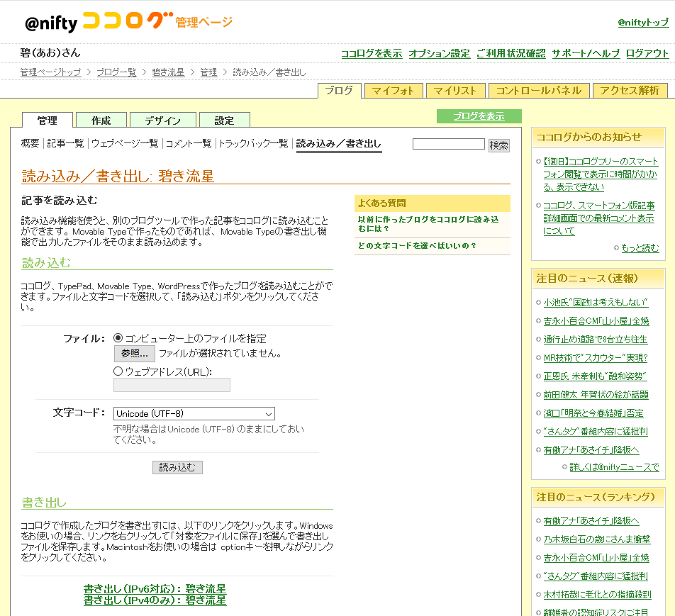Open "さんタク" news in ランキング list
The image size is (675, 616).
pos(596,576)
